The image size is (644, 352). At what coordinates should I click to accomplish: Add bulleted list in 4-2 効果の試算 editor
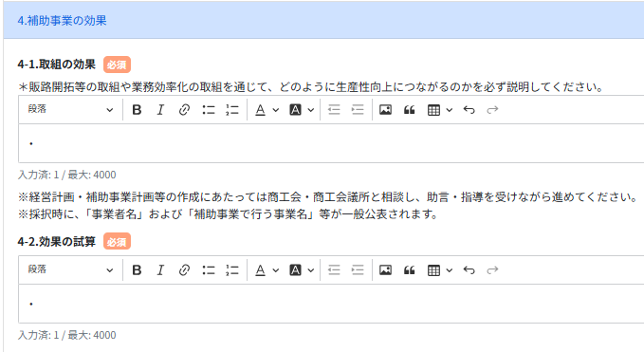[209, 269]
